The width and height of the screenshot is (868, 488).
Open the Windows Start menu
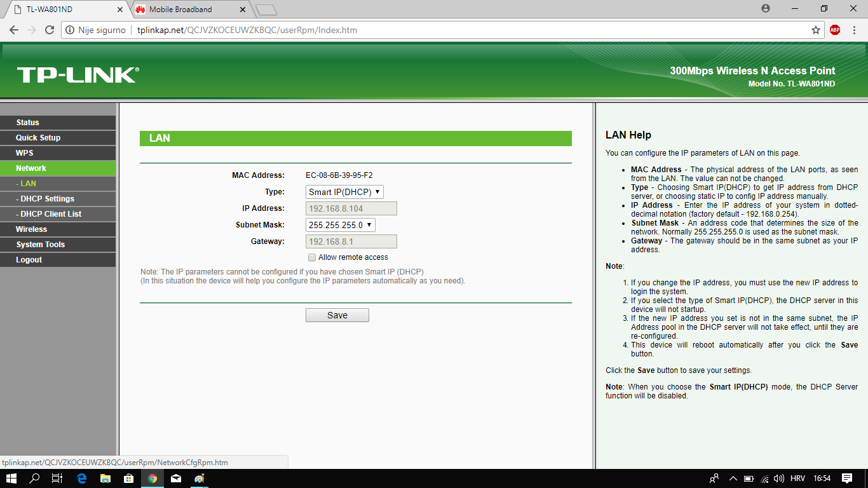(12, 478)
